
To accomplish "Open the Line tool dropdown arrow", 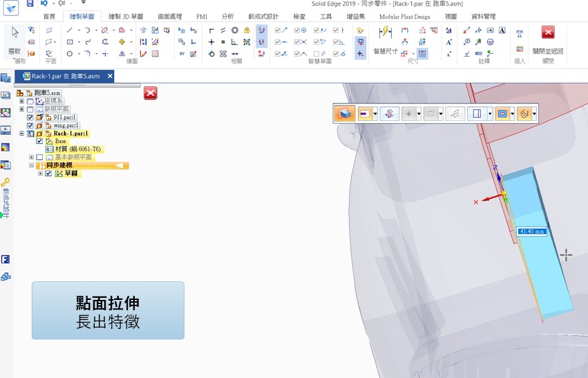I will [79, 30].
